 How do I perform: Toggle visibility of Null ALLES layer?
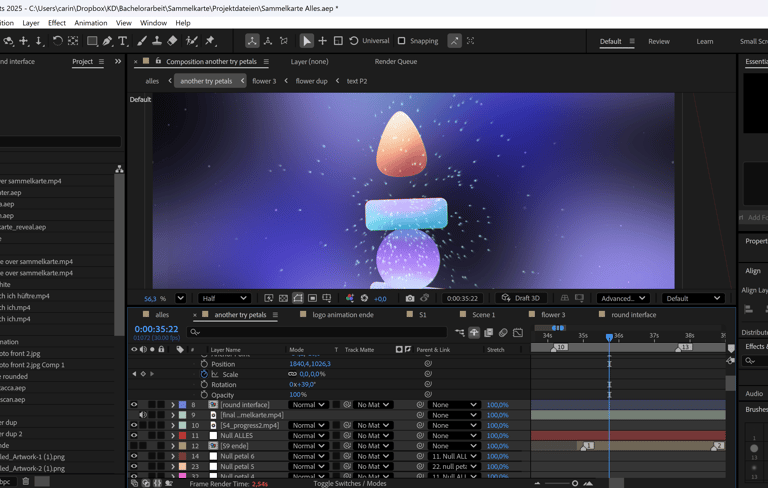[x=134, y=436]
